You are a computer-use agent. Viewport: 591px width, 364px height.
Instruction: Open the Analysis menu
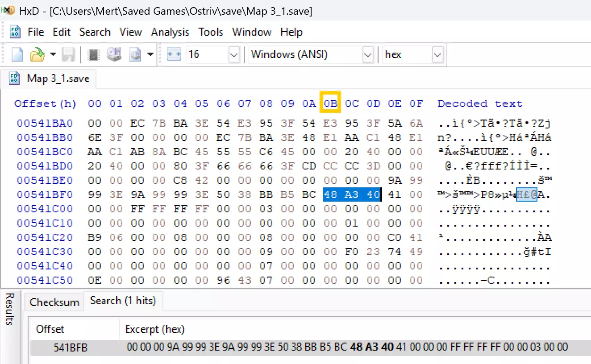coord(170,32)
